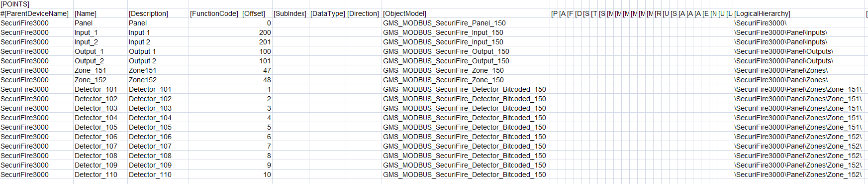Select the [POINTS] header cell
868x184 pixels.
[36, 4]
